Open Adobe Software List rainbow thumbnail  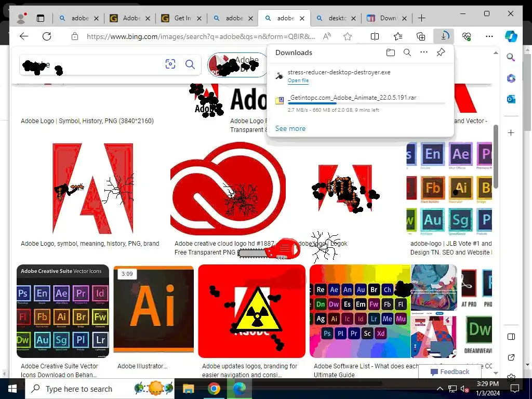coord(360,311)
